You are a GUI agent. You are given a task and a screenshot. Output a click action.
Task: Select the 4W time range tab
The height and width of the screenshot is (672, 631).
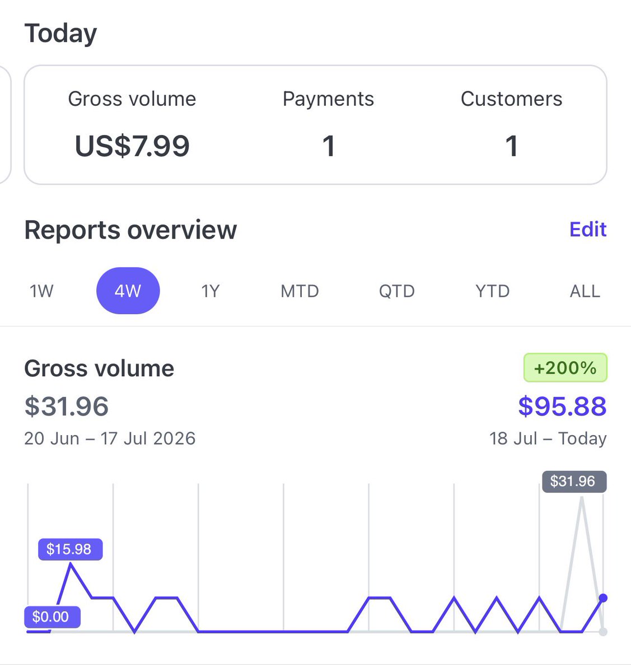[x=128, y=291]
